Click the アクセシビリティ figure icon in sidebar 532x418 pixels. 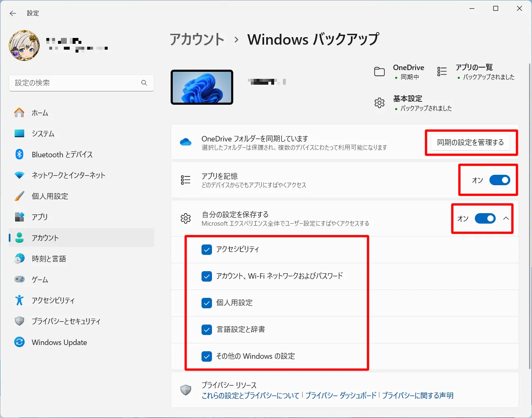tap(19, 300)
